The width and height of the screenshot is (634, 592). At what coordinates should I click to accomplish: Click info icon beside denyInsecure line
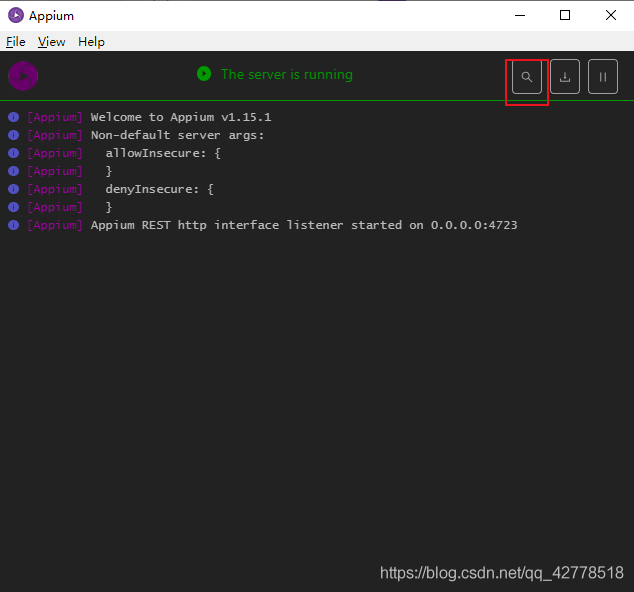13,189
